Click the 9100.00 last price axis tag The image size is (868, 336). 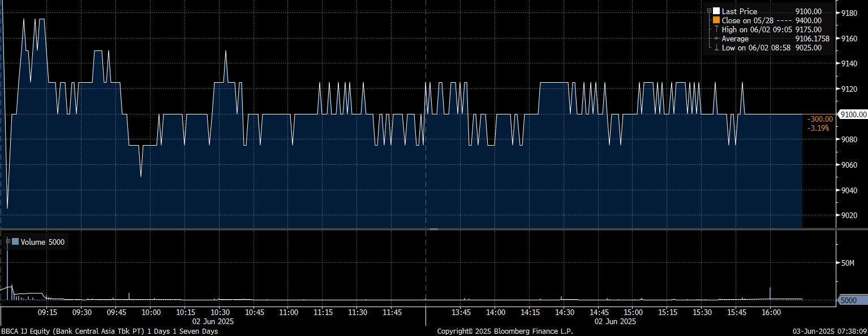pyautogui.click(x=853, y=114)
